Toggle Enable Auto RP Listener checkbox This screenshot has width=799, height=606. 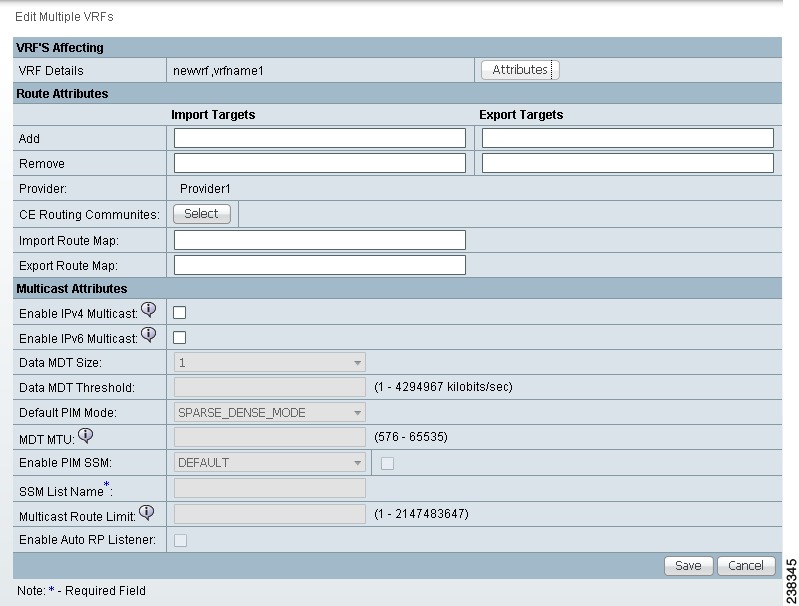180,540
